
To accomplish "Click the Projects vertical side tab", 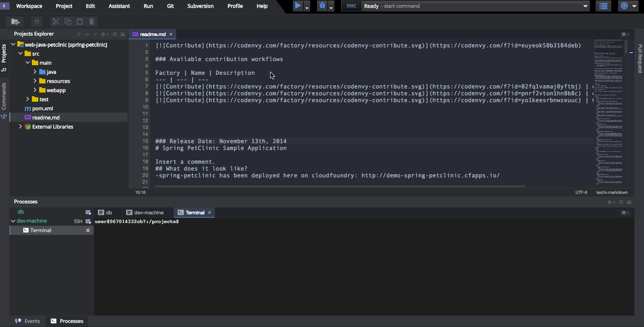I will [x=4, y=57].
